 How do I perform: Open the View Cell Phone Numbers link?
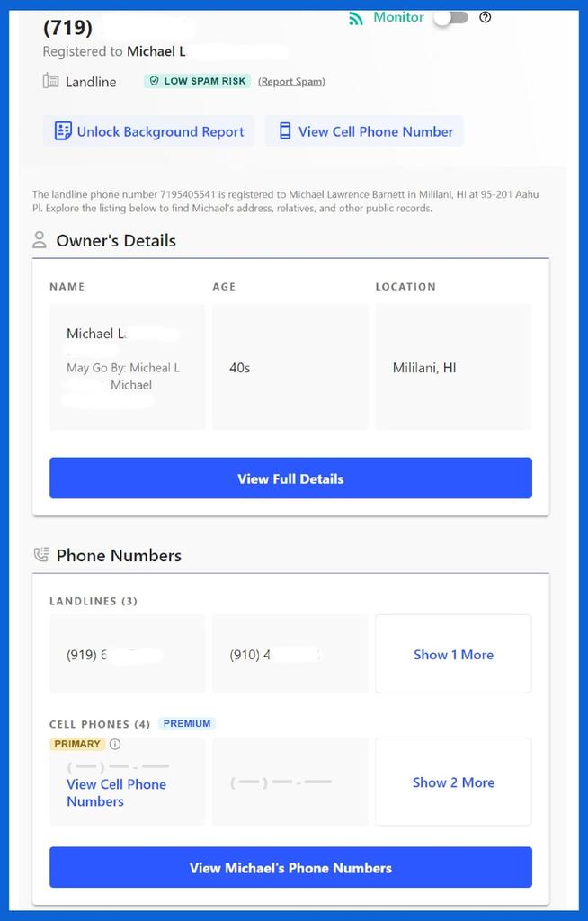(x=116, y=793)
